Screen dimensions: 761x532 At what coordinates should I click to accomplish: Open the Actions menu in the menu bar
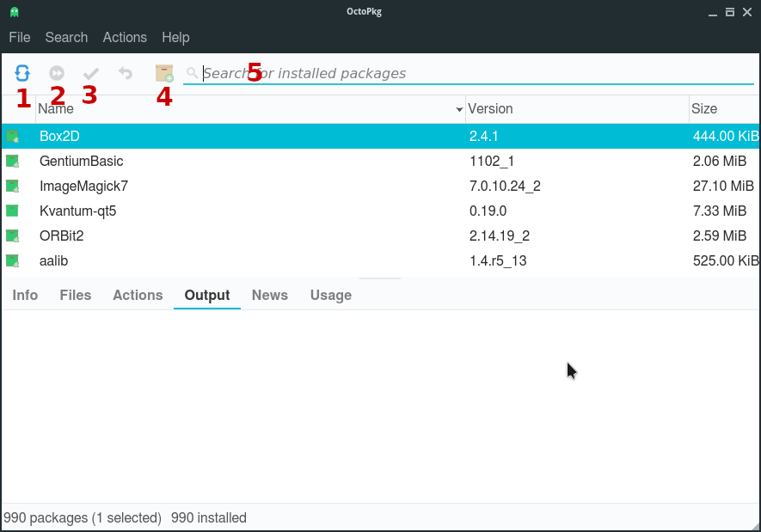pyautogui.click(x=125, y=37)
